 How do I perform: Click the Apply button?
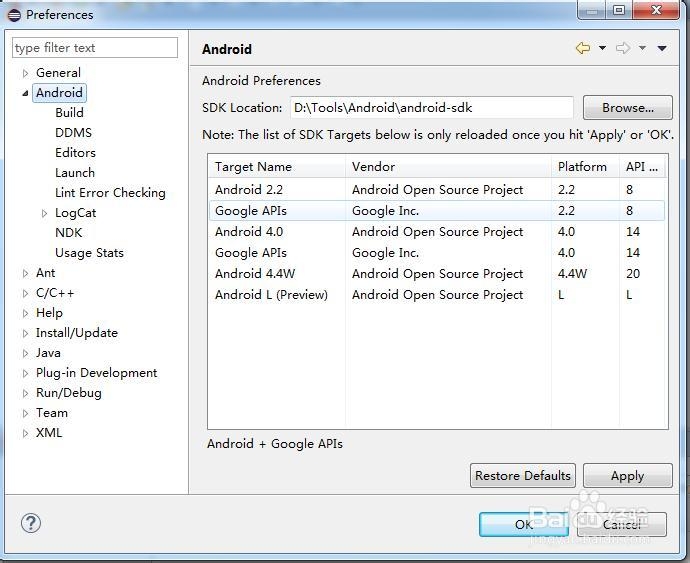[628, 476]
